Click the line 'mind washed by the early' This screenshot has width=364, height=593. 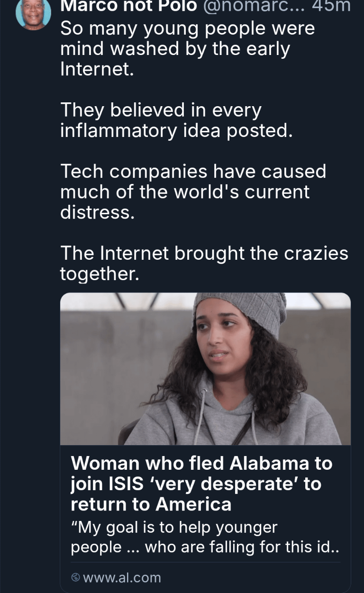tap(175, 49)
